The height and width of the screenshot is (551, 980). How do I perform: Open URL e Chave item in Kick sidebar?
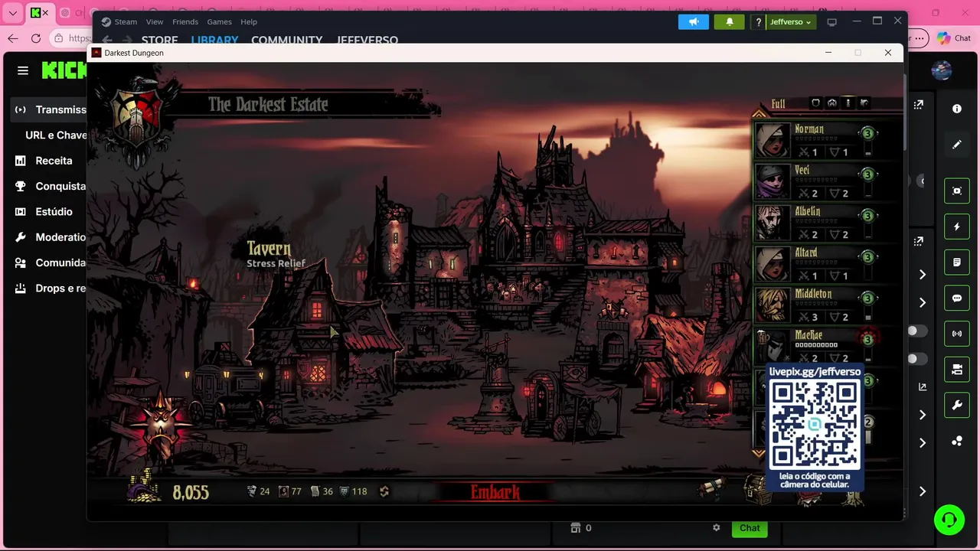(x=56, y=135)
